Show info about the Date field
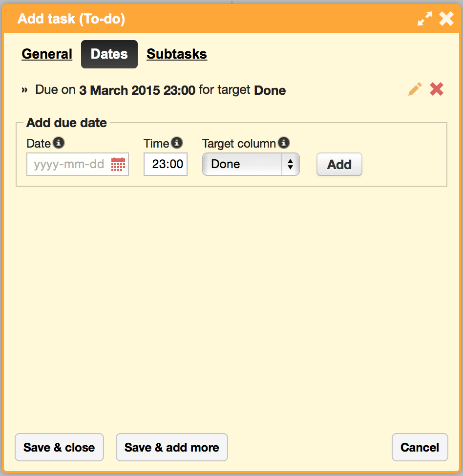 (59, 143)
